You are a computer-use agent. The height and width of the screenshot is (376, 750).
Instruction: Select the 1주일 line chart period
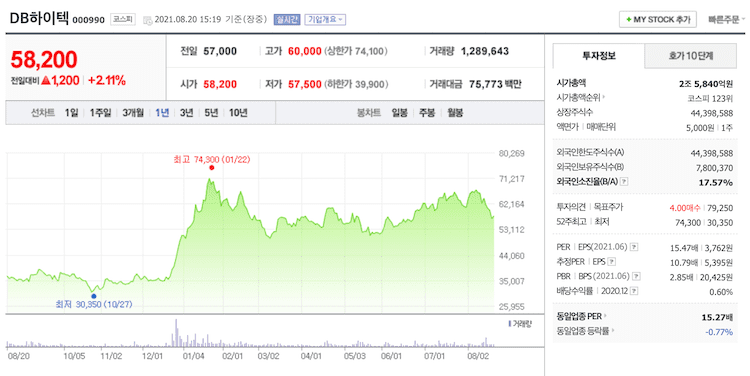[x=100, y=113]
